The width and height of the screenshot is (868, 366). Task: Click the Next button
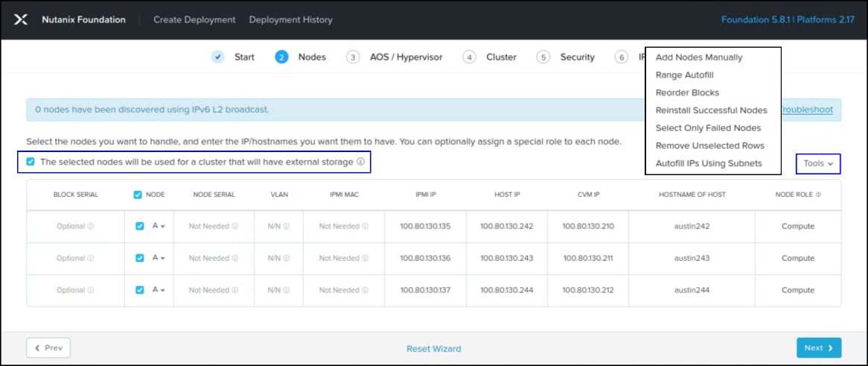(x=819, y=347)
